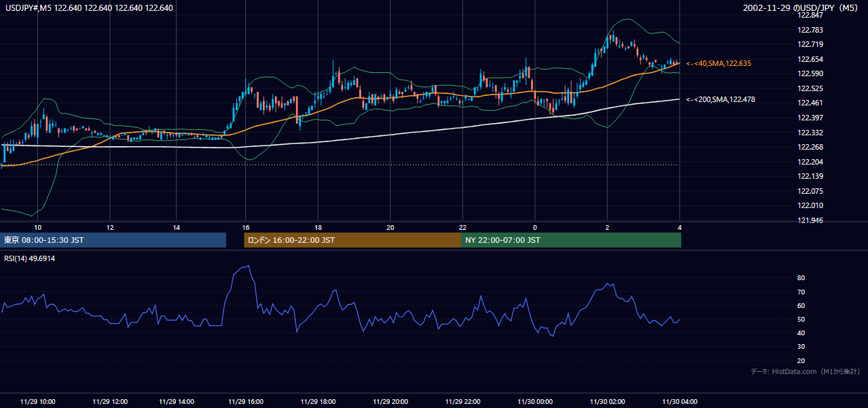Click RSI axis level 80
The width and height of the screenshot is (868, 408).
point(801,278)
